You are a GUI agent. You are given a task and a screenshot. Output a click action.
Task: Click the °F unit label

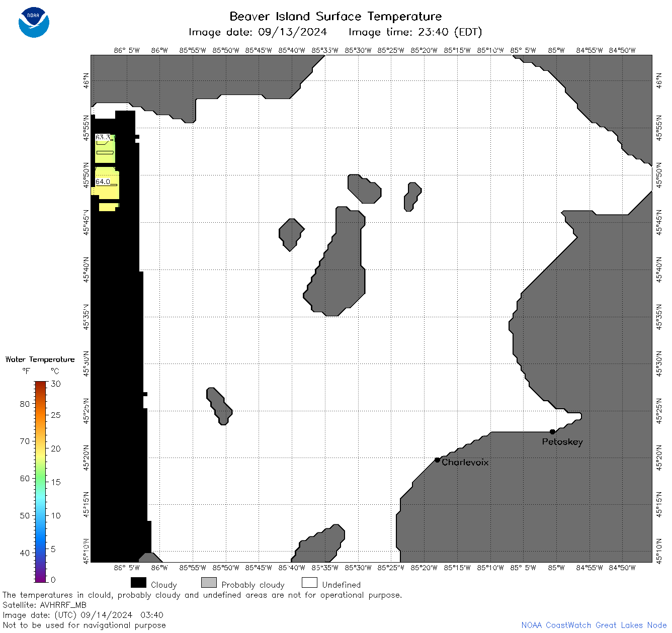click(26, 371)
